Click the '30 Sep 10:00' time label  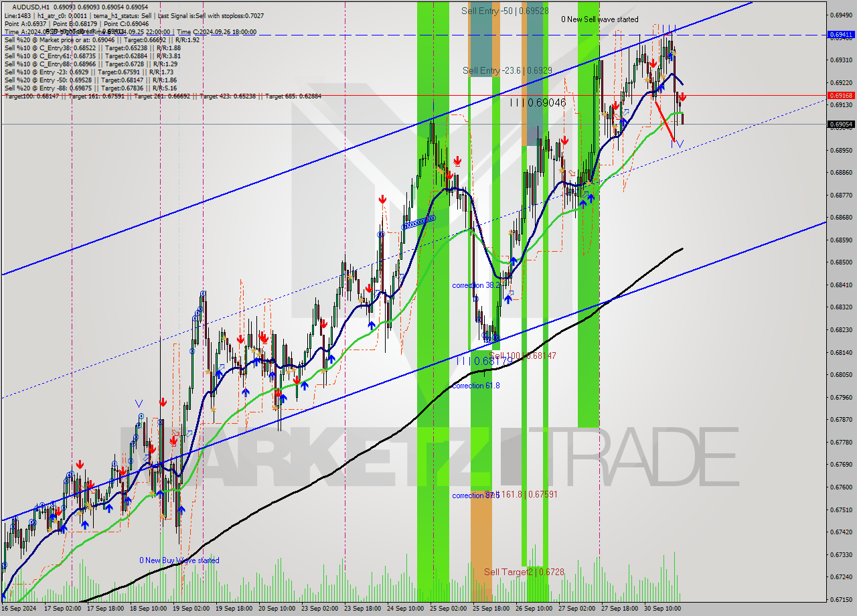coord(663,609)
